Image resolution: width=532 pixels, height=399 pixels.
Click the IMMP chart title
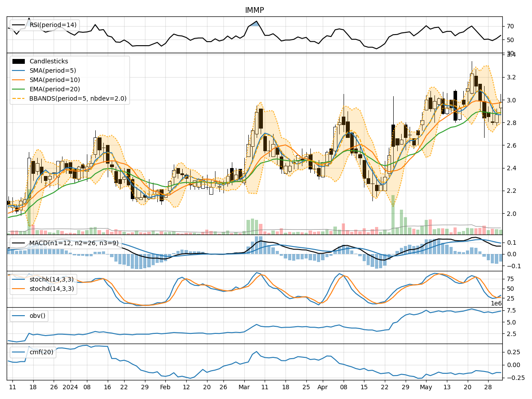(254, 10)
